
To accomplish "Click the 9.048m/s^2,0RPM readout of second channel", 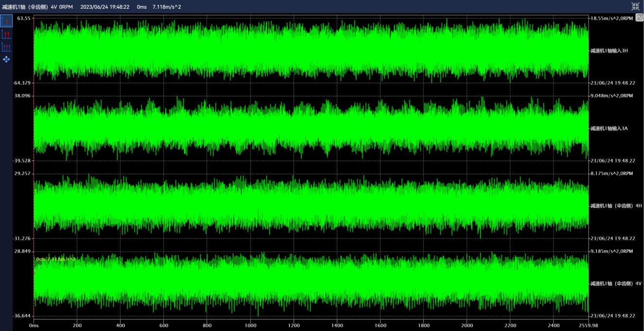I will pyautogui.click(x=611, y=96).
